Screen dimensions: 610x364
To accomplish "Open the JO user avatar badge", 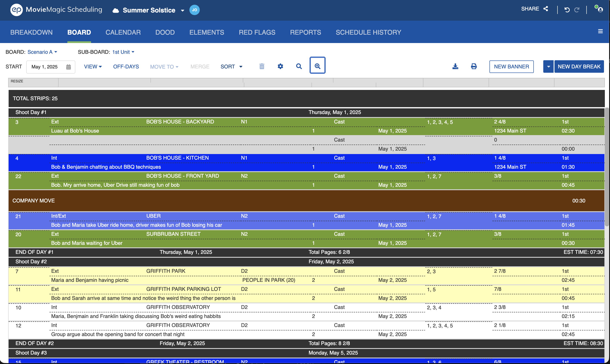I will click(x=194, y=10).
